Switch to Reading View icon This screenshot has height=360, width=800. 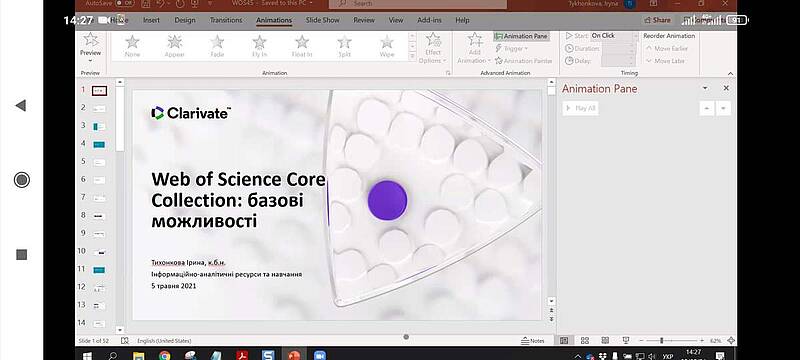[605, 341]
